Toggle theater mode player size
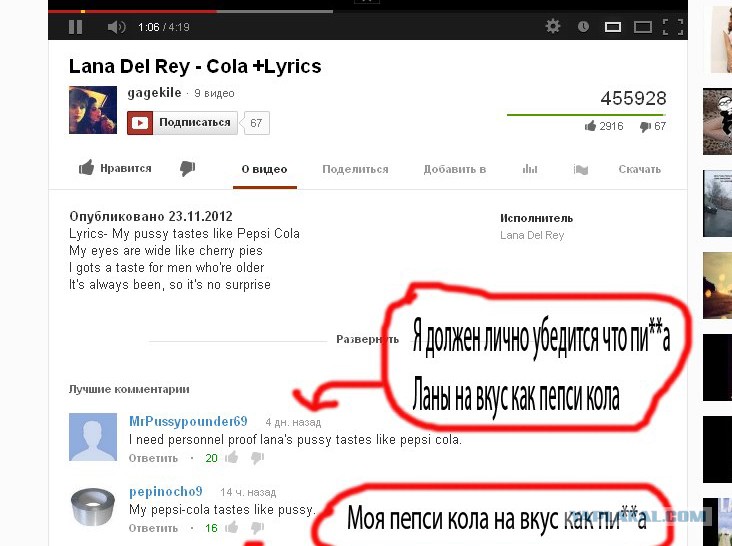 pos(643,27)
